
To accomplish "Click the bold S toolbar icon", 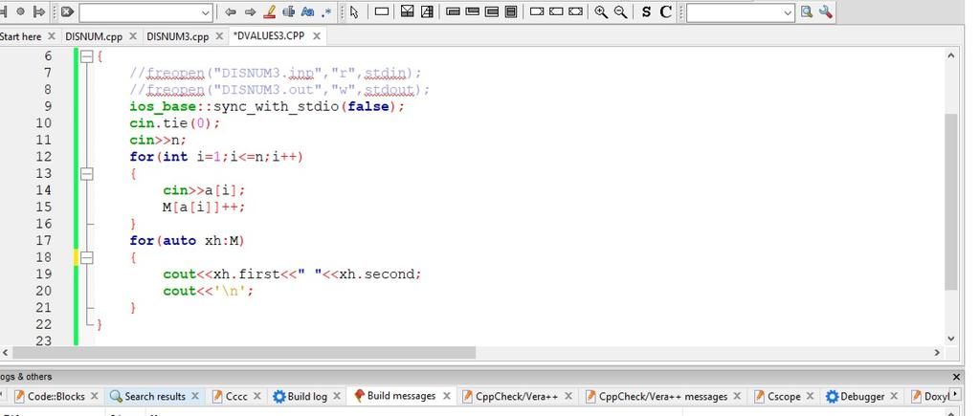I will (646, 11).
